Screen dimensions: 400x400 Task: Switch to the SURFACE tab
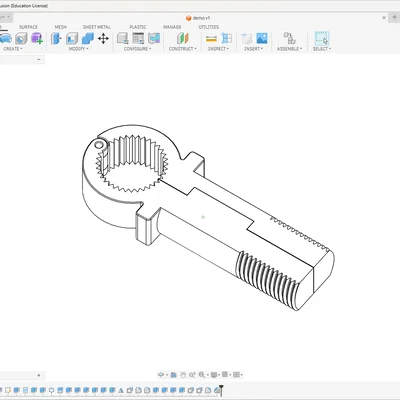[28, 27]
